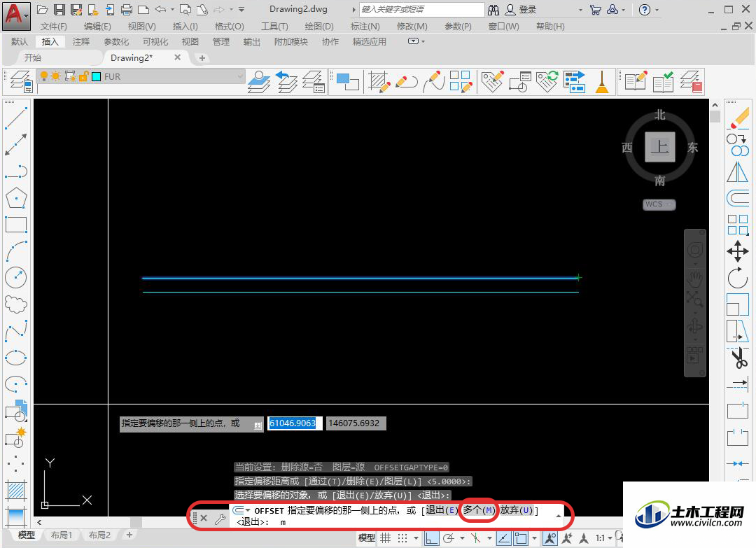Viewport: 756px width, 548px height.
Task: Click the 登录 sign-in button
Action: pyautogui.click(x=521, y=10)
